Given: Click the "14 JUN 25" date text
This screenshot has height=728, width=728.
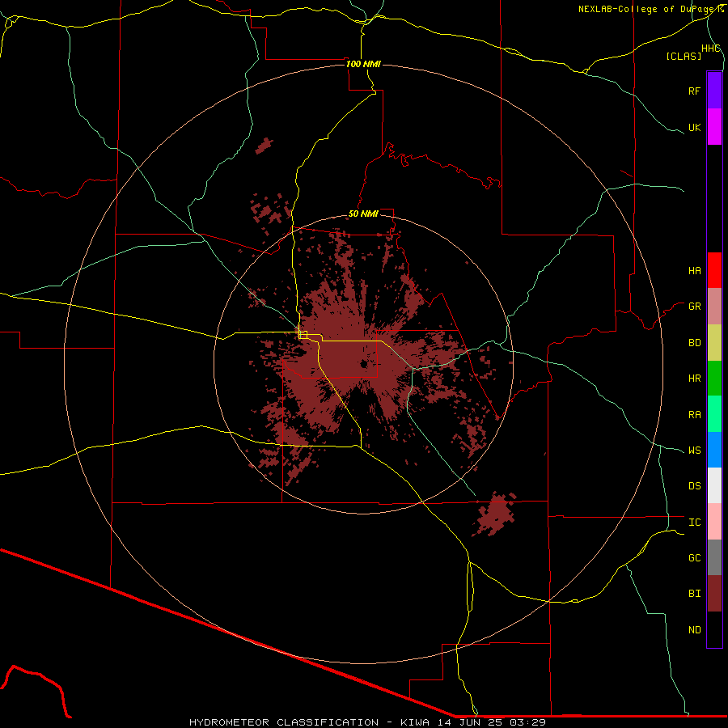Looking at the screenshot, I should pos(469,722).
